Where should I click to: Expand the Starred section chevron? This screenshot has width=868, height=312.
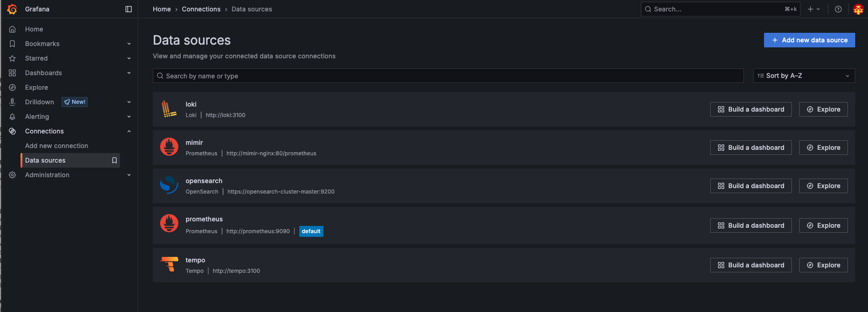[x=129, y=58]
